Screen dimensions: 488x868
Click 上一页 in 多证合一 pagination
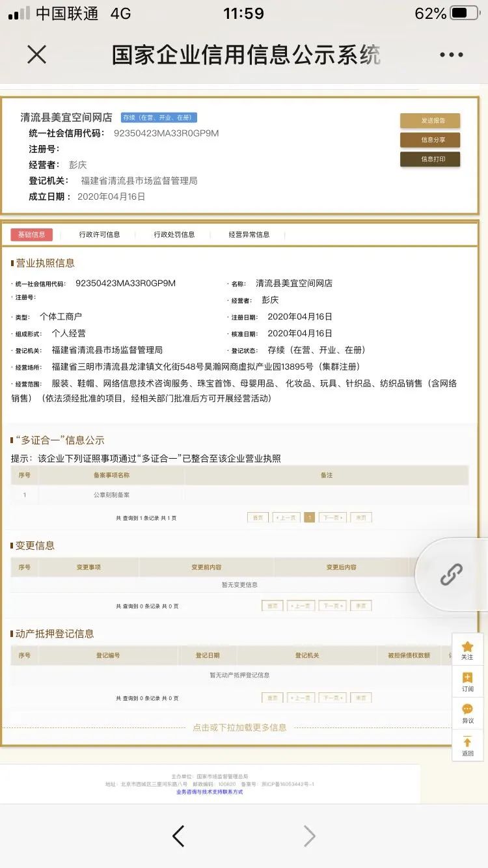286,518
